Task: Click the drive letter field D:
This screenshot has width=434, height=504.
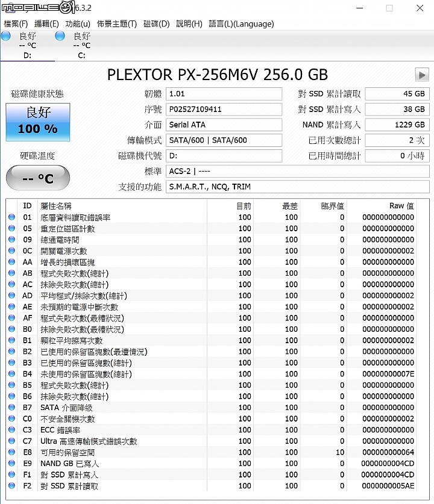Action: click(224, 156)
